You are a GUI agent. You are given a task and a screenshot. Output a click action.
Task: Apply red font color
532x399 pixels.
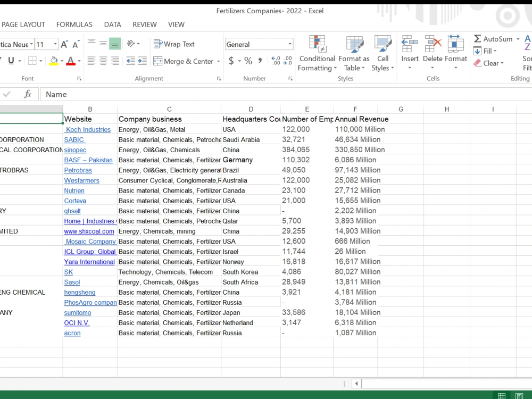tap(71, 61)
